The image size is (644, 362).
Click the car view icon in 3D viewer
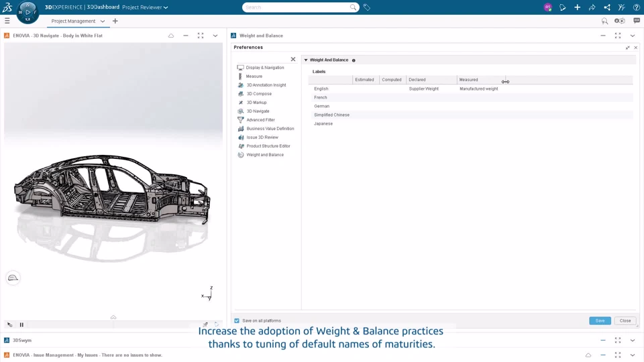(13, 278)
